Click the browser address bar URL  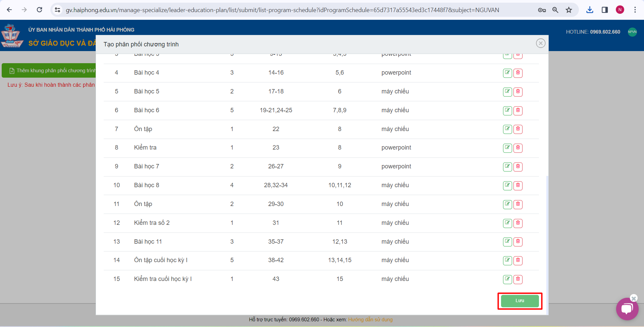282,10
